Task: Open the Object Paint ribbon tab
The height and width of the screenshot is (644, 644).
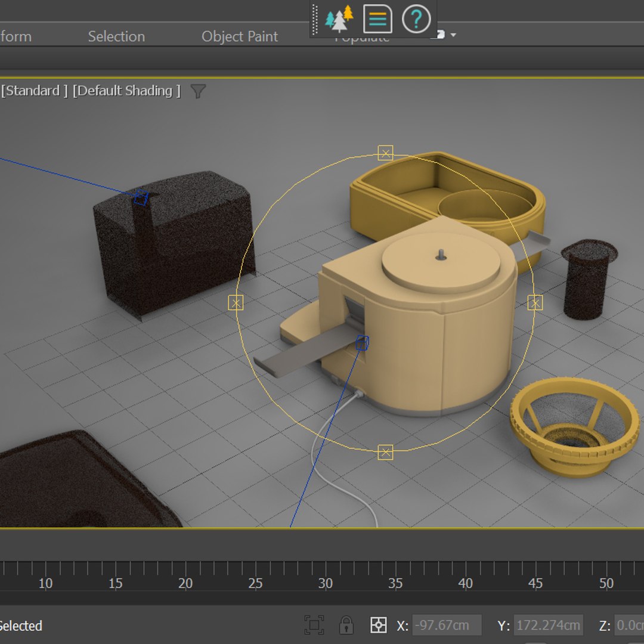Action: pyautogui.click(x=240, y=36)
